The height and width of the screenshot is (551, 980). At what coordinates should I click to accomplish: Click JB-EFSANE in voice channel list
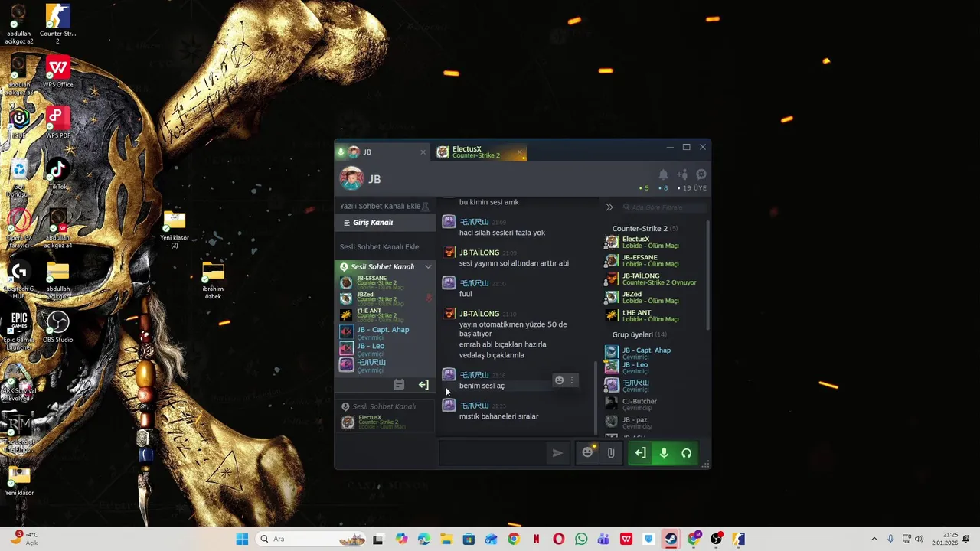pos(384,282)
